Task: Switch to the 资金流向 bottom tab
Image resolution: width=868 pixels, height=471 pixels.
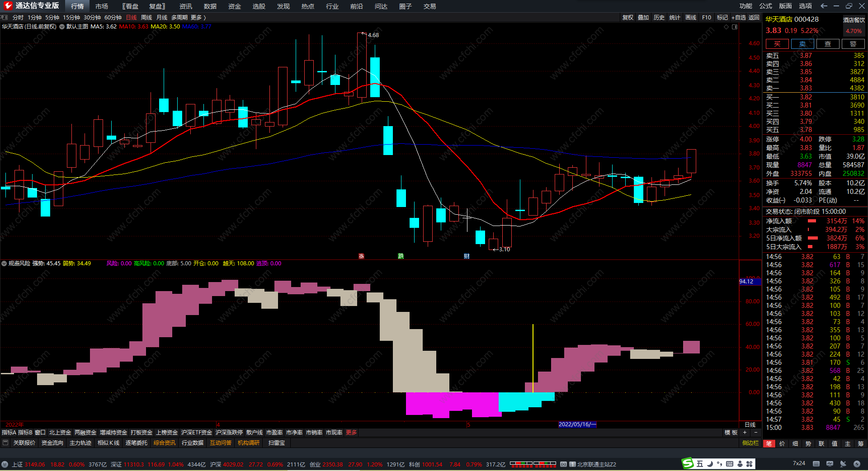Action: click(52, 443)
